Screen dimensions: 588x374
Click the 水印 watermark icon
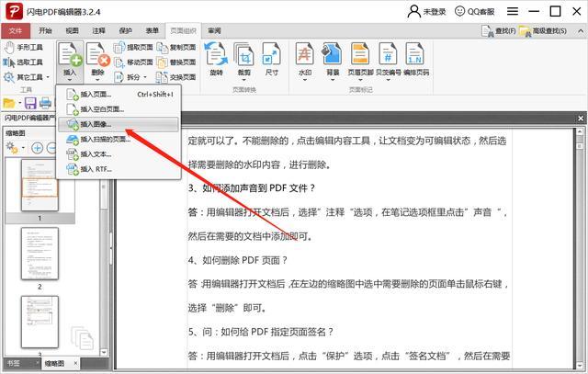304,54
